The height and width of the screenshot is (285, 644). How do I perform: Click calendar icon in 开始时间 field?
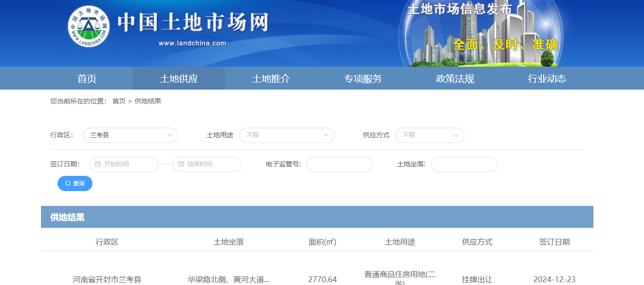tap(98, 164)
